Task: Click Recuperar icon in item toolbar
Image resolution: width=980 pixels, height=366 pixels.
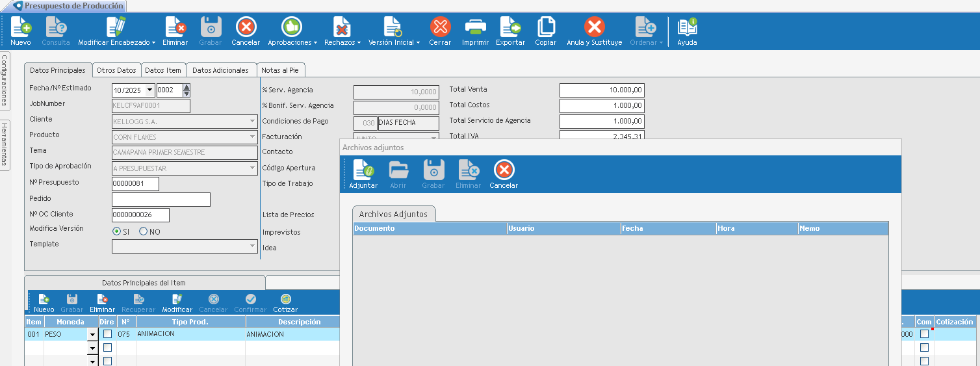Action: click(138, 303)
